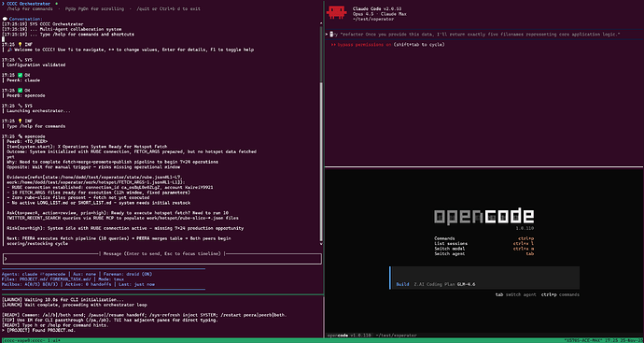644x343 pixels.
Task: Click the 'Conversation:' heading
Action: (x=25, y=20)
